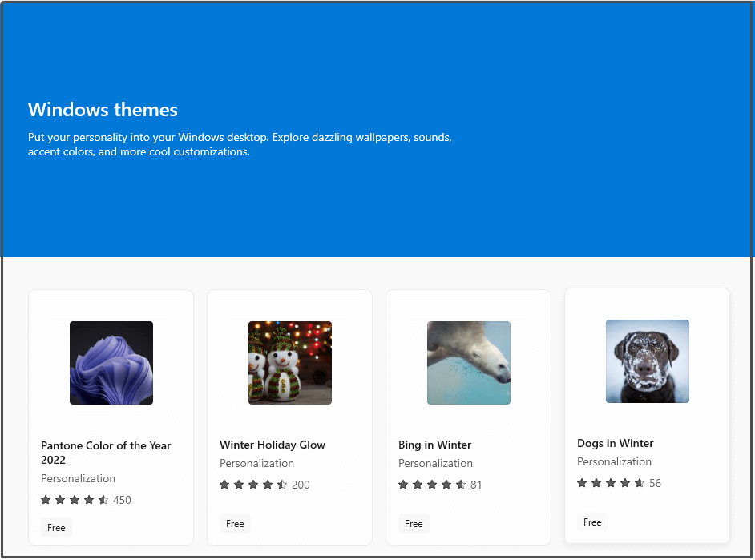The image size is (755, 560).
Task: Click the Free button on Pantone theme
Action: 56,528
